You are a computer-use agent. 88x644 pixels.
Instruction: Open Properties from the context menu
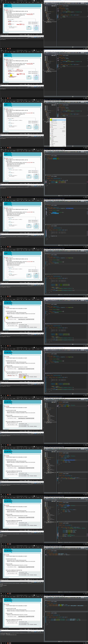click(x=53, y=146)
